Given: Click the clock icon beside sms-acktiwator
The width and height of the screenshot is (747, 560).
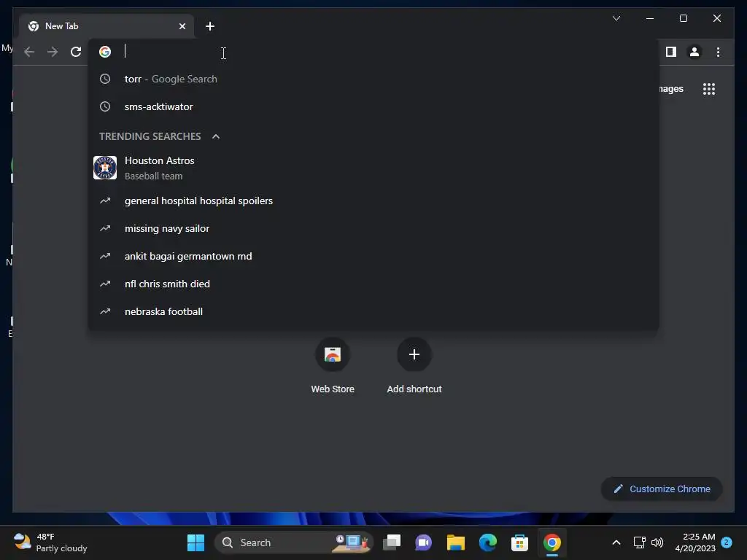Looking at the screenshot, I should point(105,106).
